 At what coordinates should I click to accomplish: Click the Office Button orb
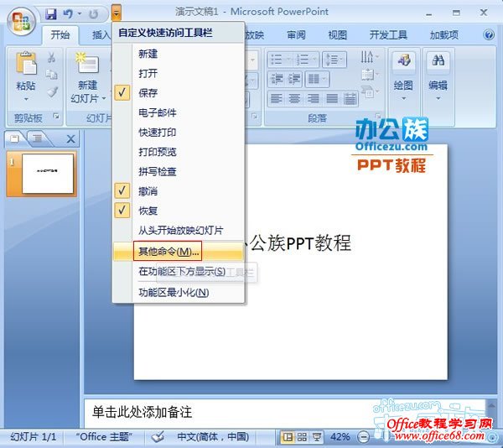click(x=21, y=21)
